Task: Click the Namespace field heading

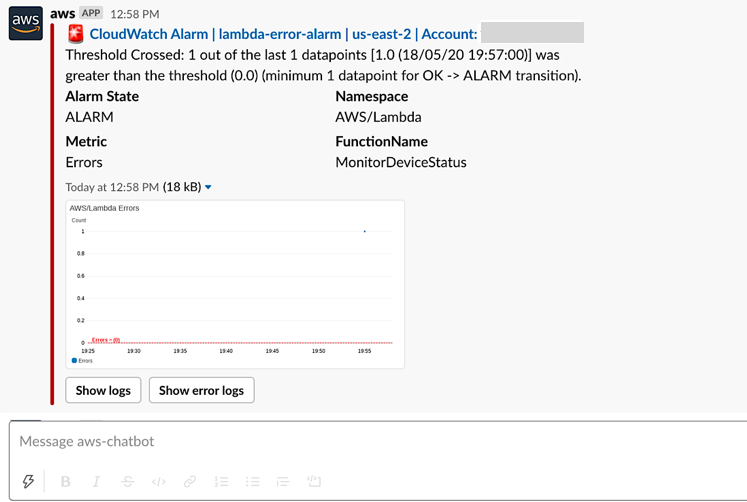Action: [x=372, y=96]
